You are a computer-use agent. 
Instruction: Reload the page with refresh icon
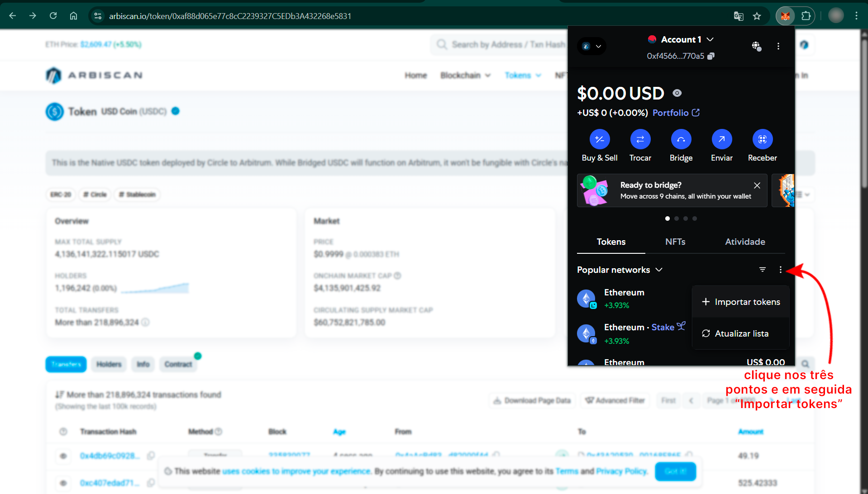53,16
